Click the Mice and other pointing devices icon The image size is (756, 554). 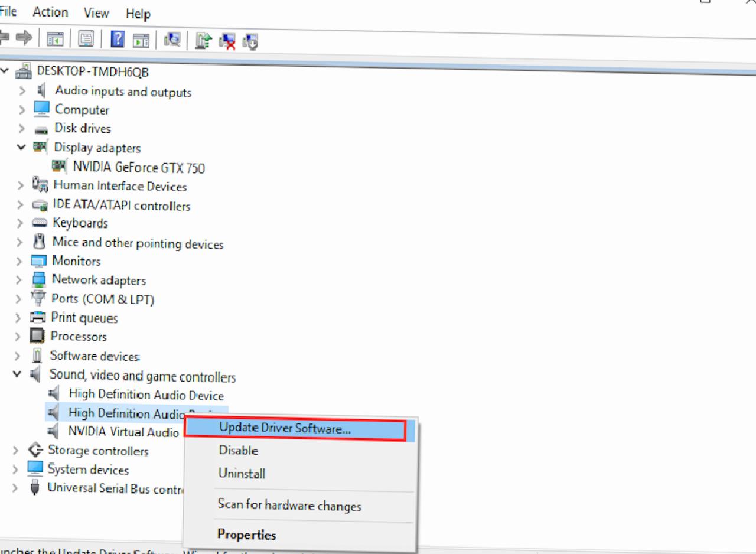[x=40, y=242]
